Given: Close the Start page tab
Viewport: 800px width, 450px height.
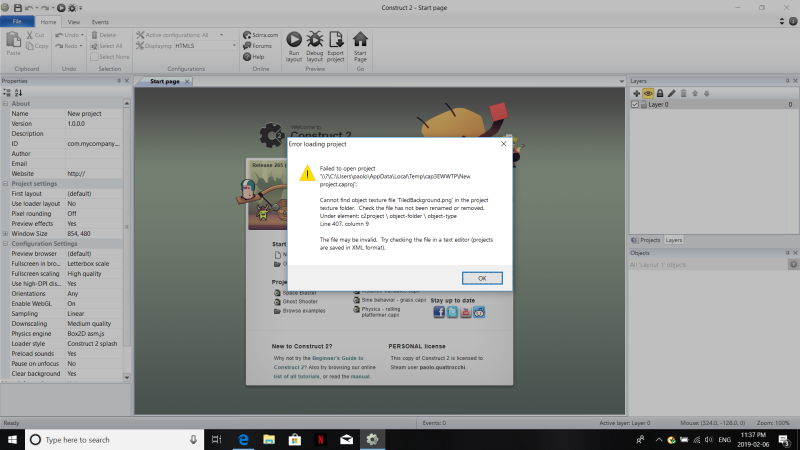Looking at the screenshot, I should click(x=187, y=81).
